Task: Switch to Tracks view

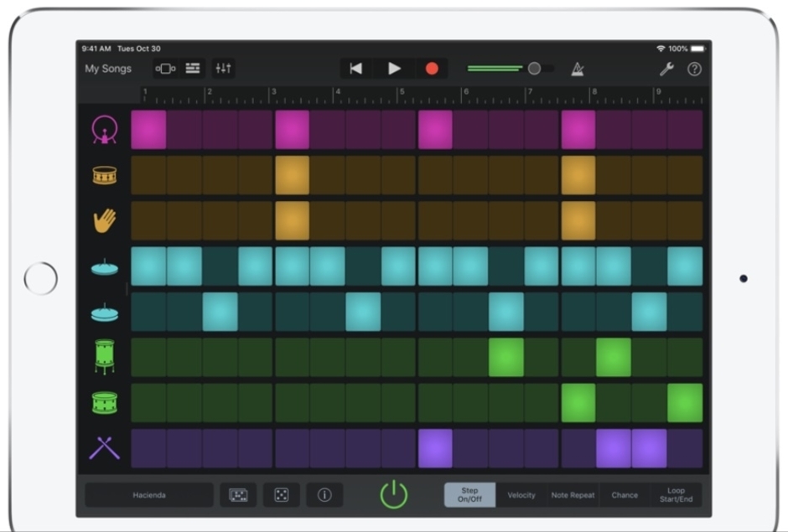Action: [x=193, y=69]
